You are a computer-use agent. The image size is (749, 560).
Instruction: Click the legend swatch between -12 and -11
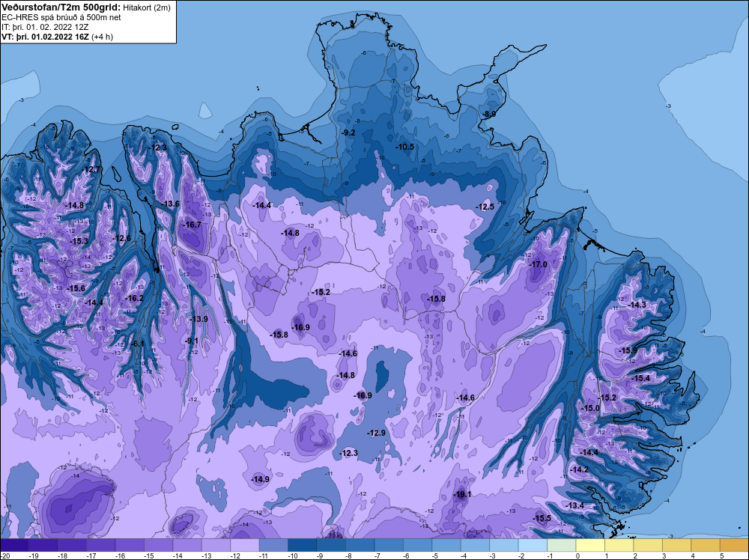click(x=245, y=545)
